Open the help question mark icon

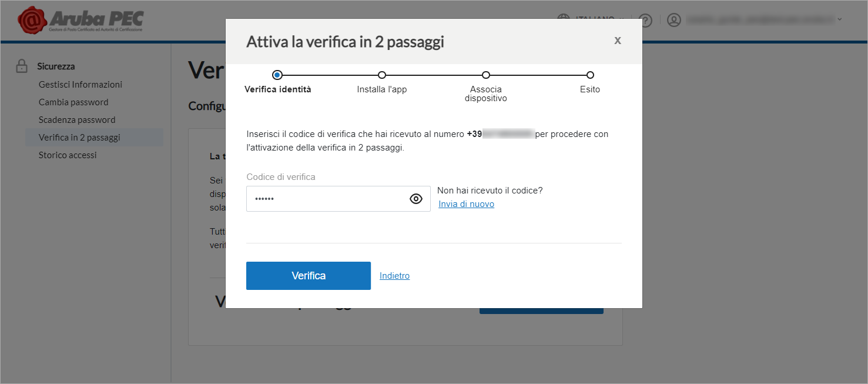pos(646,20)
